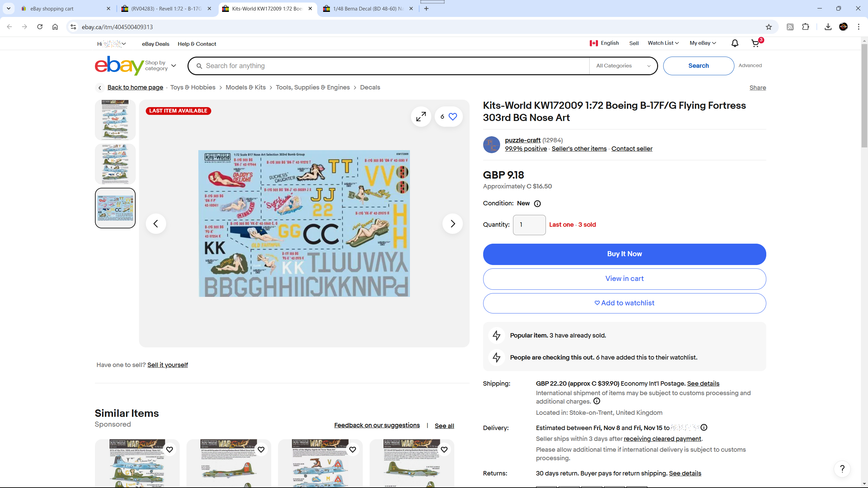This screenshot has height=488, width=868.
Task: Open the browser tab search dropdown
Action: click(x=8, y=8)
